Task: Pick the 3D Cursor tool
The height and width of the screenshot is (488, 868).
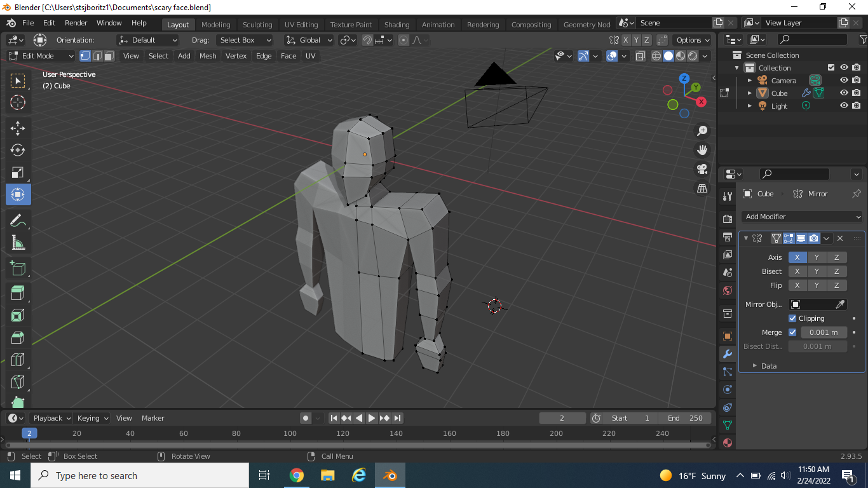Action: pyautogui.click(x=18, y=102)
